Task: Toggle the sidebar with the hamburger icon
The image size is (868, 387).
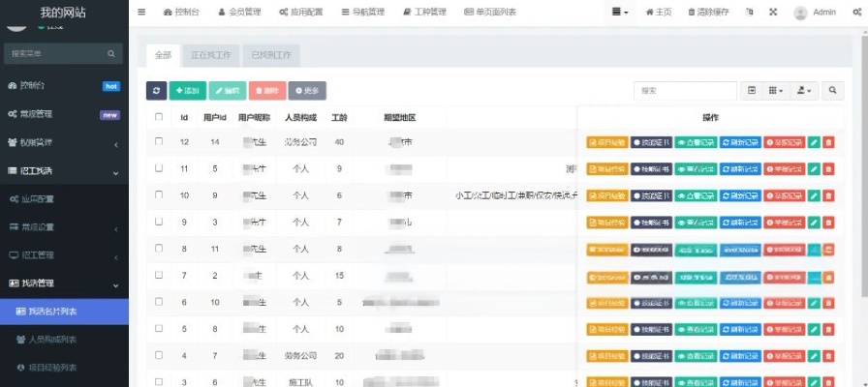Action: click(x=141, y=13)
